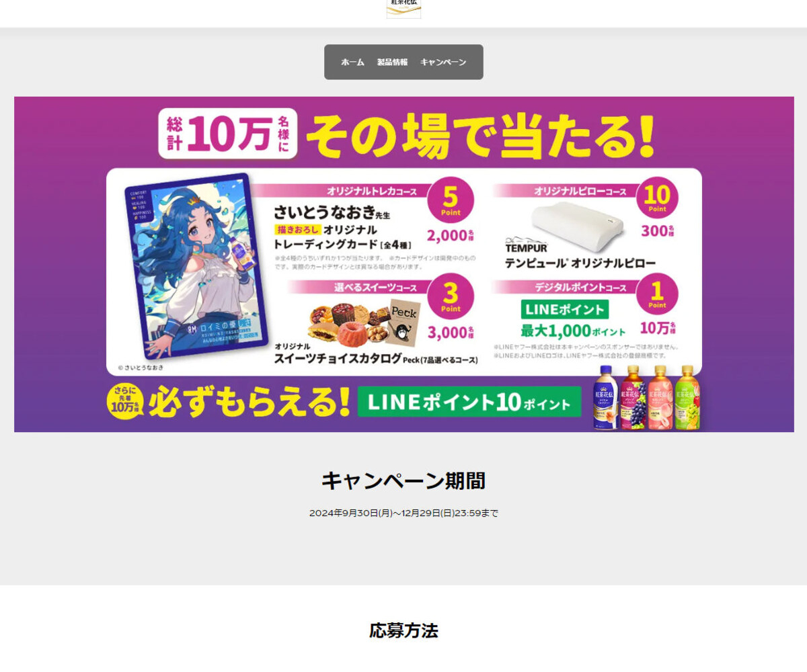
Task: Open the 製品情報 menu item
Action: pyautogui.click(x=392, y=62)
